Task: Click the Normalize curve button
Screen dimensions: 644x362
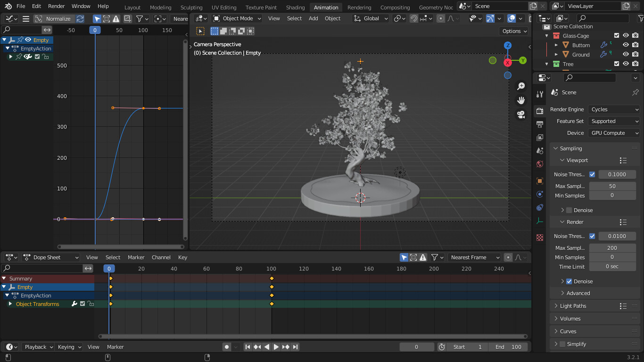Action: [x=53, y=19]
